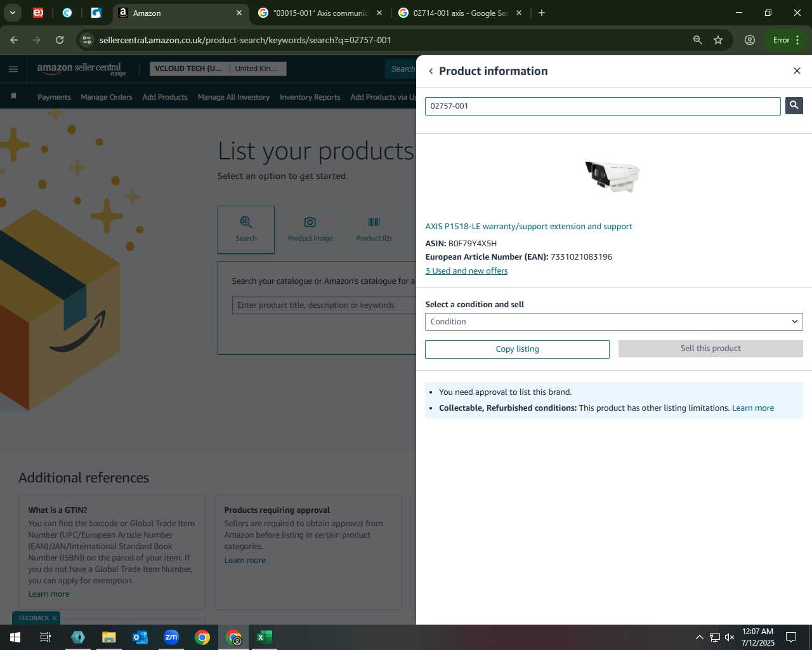This screenshot has width=812, height=650.
Task: Open a new browser tab
Action: (542, 13)
